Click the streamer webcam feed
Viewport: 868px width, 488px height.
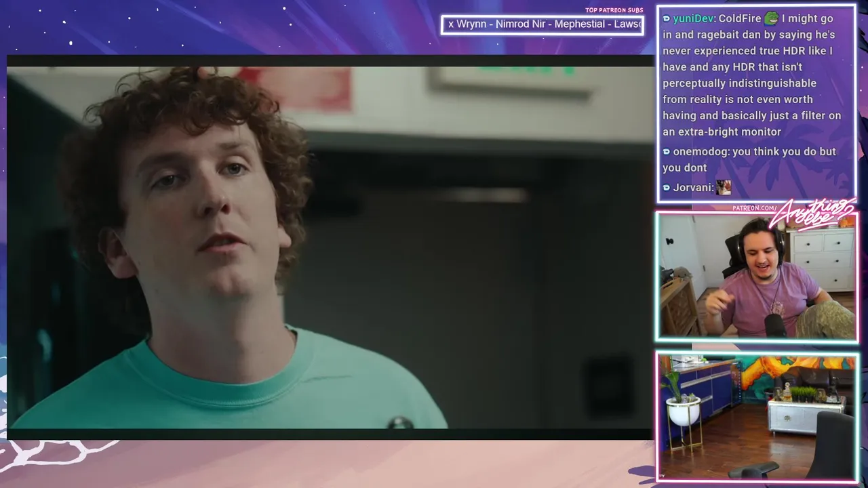click(x=757, y=276)
